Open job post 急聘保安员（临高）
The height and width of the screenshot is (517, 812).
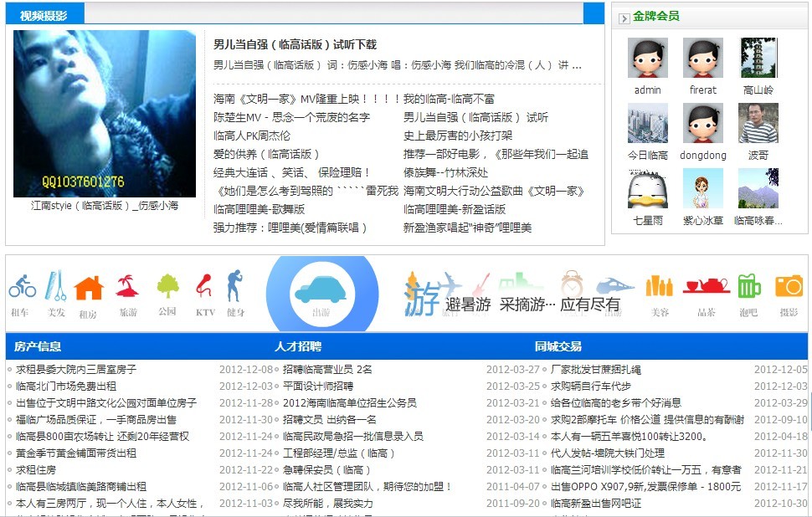point(326,470)
